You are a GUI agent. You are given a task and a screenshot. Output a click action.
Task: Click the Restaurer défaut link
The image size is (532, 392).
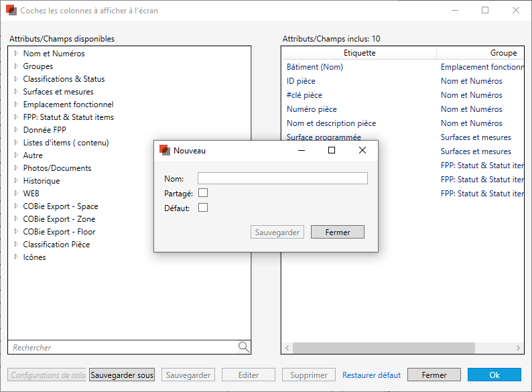point(371,375)
